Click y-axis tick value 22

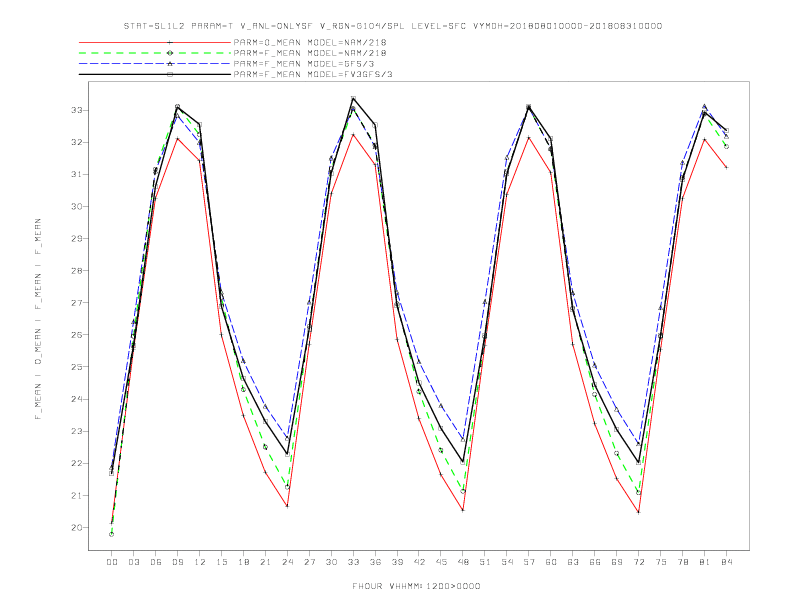pos(77,463)
